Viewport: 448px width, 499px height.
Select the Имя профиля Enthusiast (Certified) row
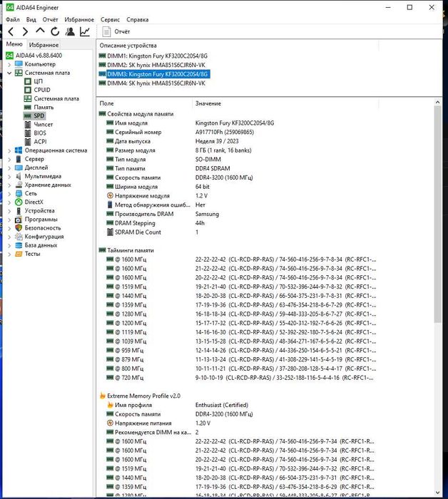pyautogui.click(x=238, y=405)
